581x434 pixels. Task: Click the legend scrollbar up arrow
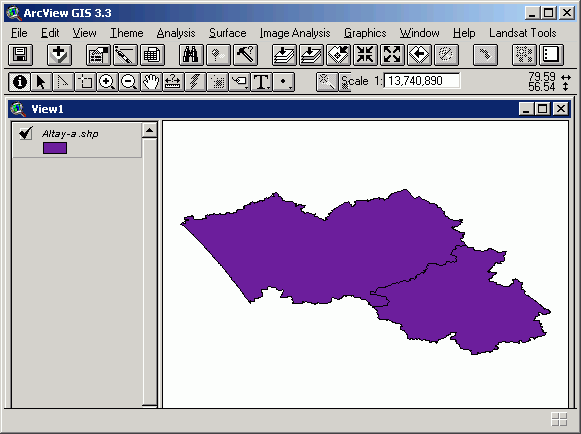click(150, 130)
